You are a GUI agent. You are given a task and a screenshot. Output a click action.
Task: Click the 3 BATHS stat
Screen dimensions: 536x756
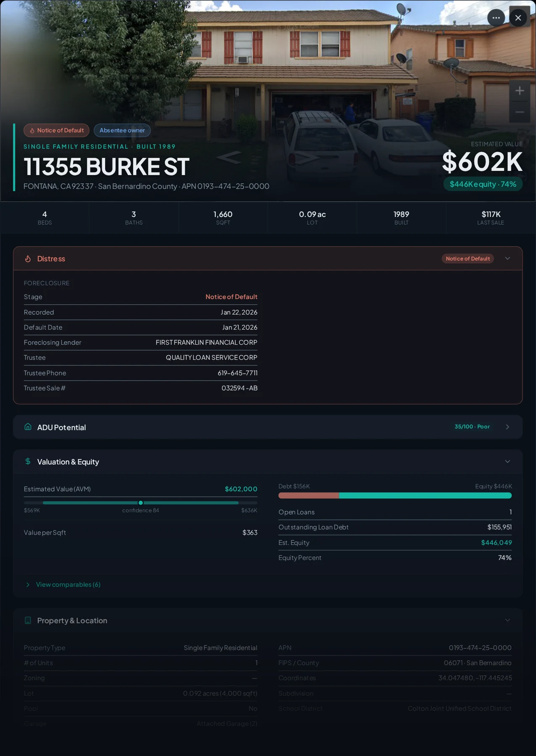coord(134,218)
